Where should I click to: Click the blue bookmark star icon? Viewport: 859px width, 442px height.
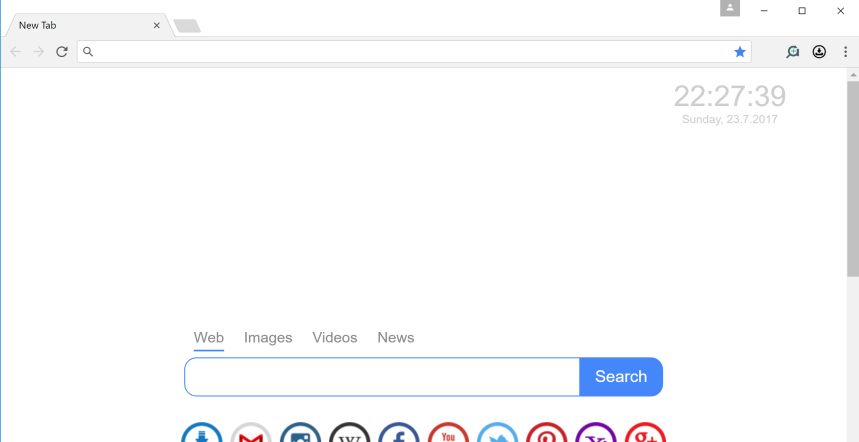click(x=740, y=52)
